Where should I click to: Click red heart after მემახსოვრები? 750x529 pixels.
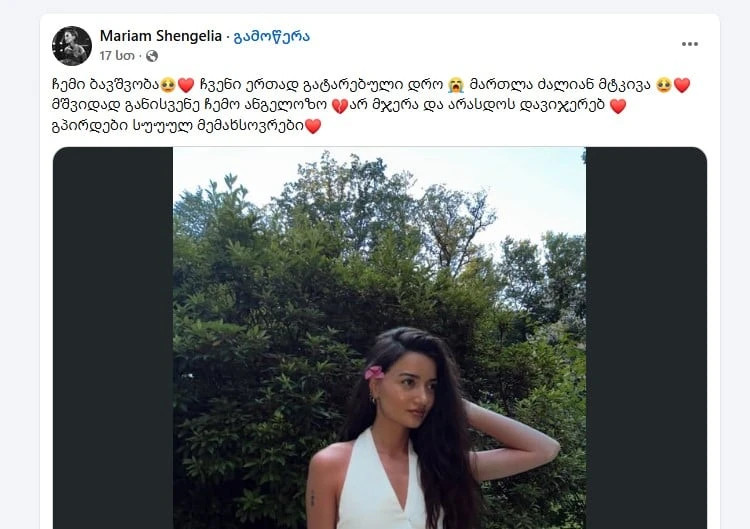(313, 126)
